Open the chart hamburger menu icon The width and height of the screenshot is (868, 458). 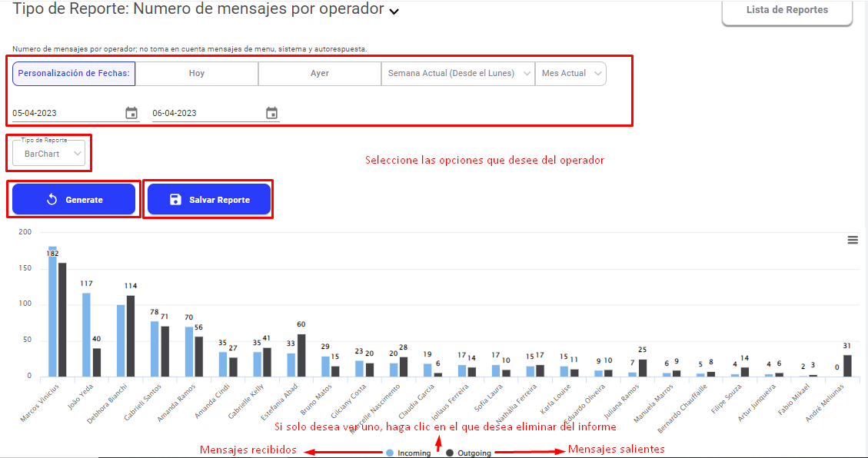click(x=852, y=240)
